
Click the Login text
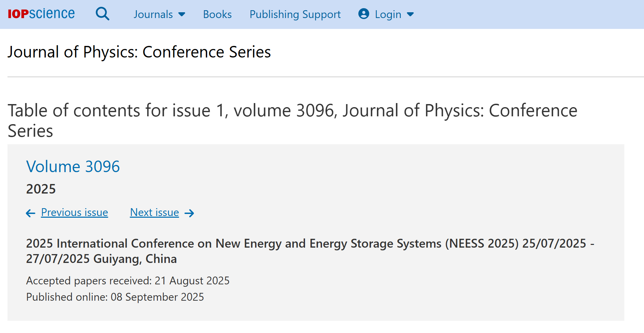(x=388, y=14)
